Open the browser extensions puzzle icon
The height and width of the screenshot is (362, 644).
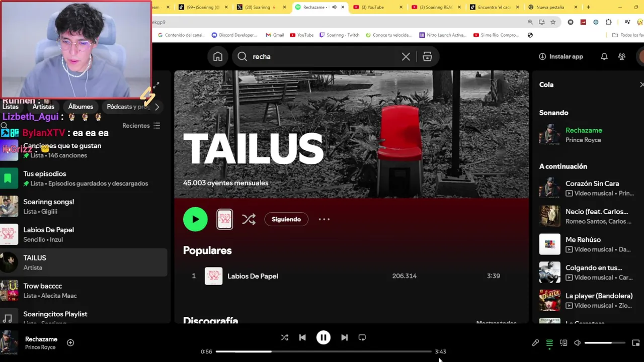click(x=608, y=22)
